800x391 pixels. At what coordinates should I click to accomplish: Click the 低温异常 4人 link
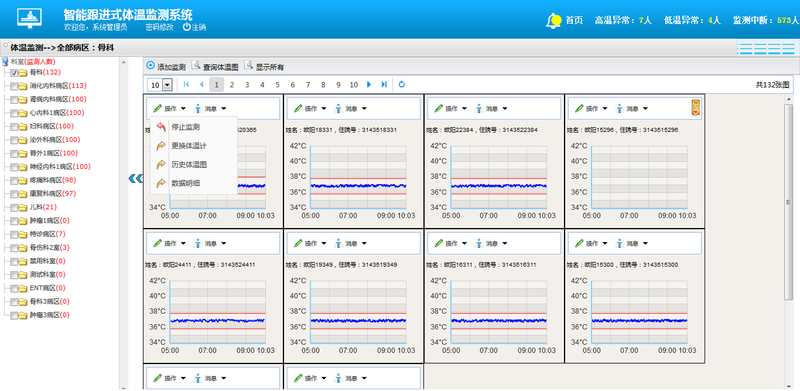pyautogui.click(x=692, y=20)
